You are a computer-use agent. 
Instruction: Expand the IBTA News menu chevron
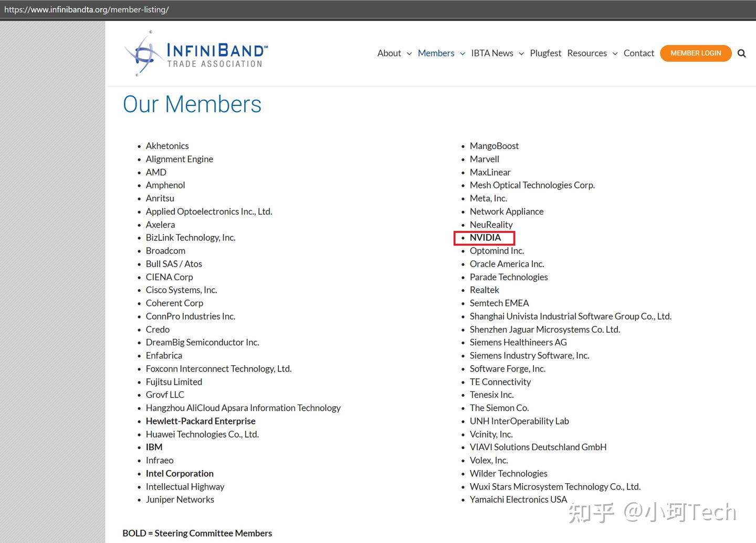(521, 54)
